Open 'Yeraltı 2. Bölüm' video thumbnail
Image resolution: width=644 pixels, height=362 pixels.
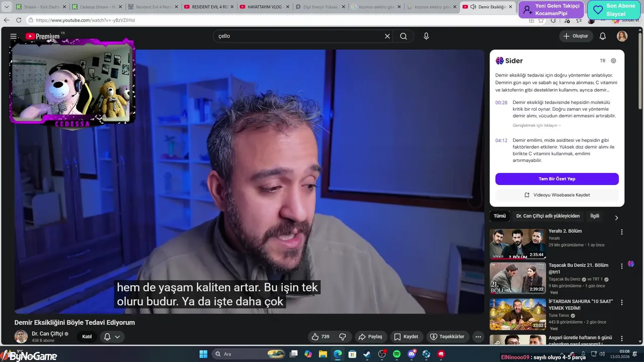pyautogui.click(x=518, y=244)
